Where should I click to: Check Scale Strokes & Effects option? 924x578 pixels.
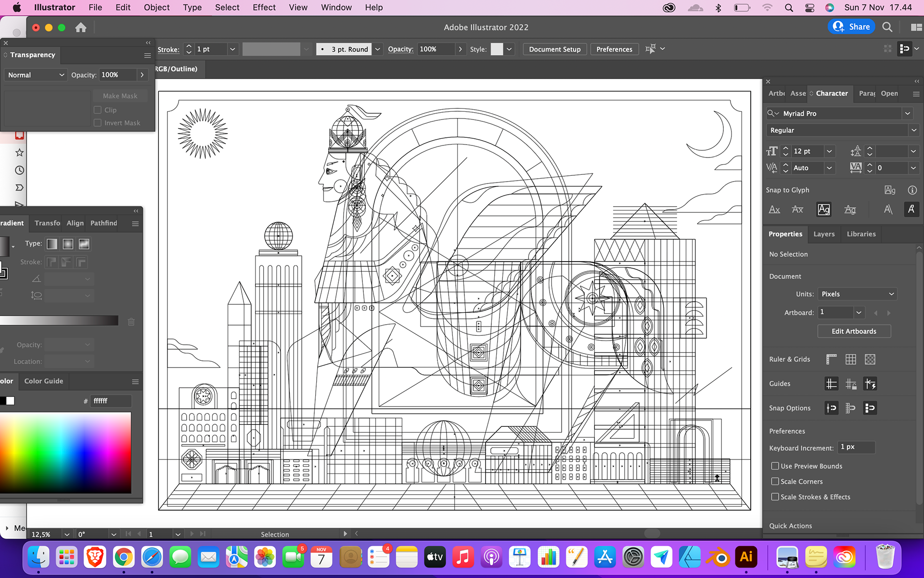775,497
